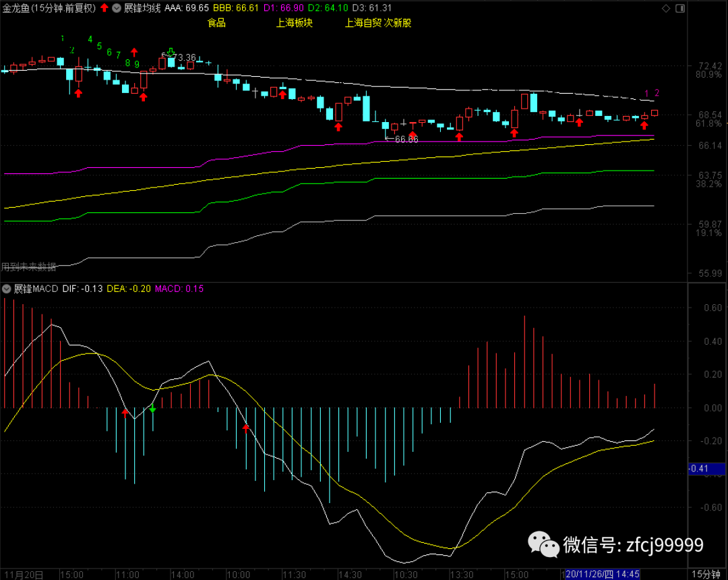Screen dimensions: 728x580
Task: Click the -0.60 MACD axis label
Action: [711, 508]
